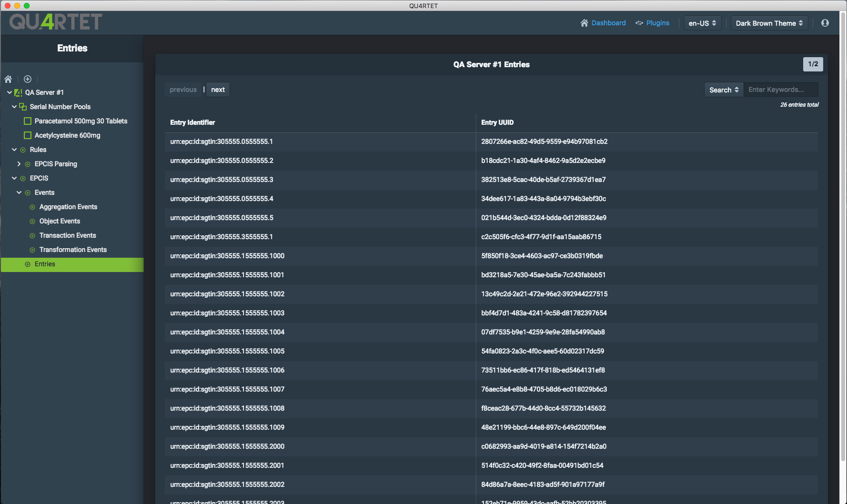Select Acetylcysteine 600mg pool
847x504 pixels.
[67, 135]
